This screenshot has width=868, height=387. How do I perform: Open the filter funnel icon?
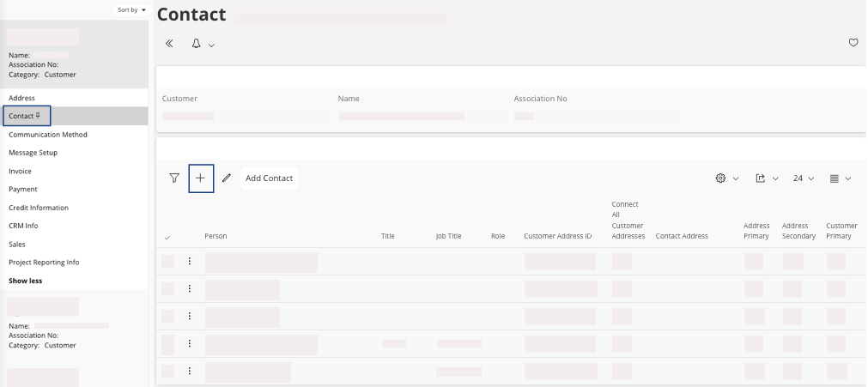coord(174,178)
